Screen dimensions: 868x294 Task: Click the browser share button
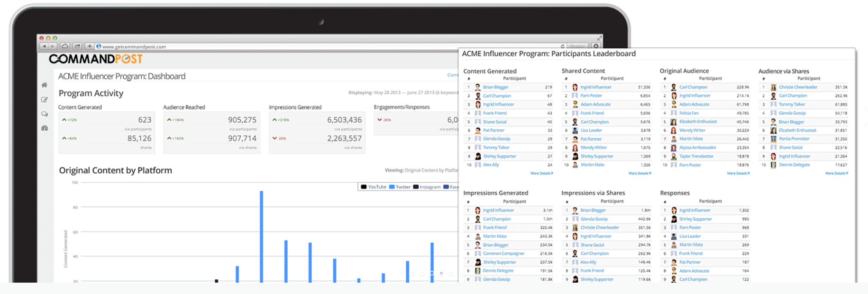pyautogui.click(x=77, y=46)
